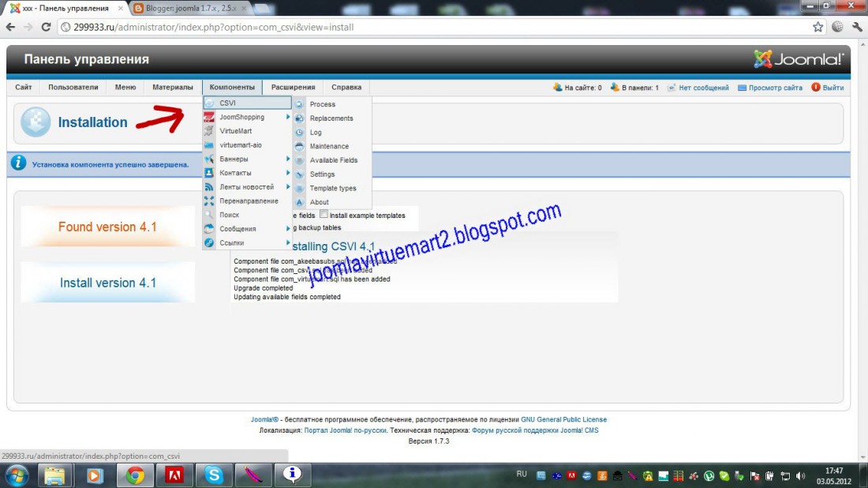Click the Joomla!® footer link
The image size is (868, 488).
[x=264, y=419]
